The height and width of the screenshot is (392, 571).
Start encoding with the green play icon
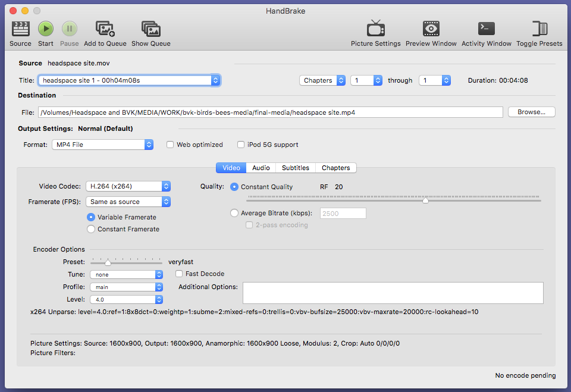(46, 29)
